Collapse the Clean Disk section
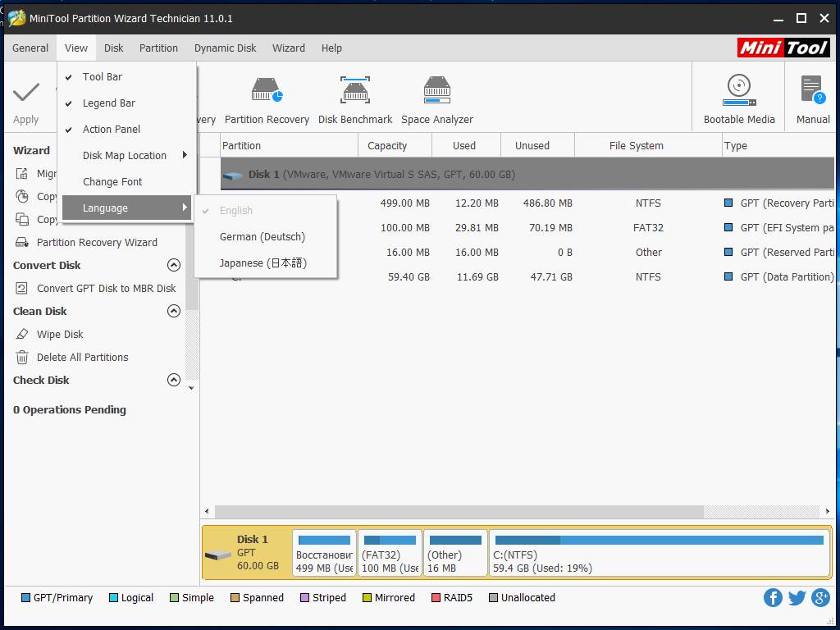Viewport: 840px width, 630px height. click(x=174, y=311)
